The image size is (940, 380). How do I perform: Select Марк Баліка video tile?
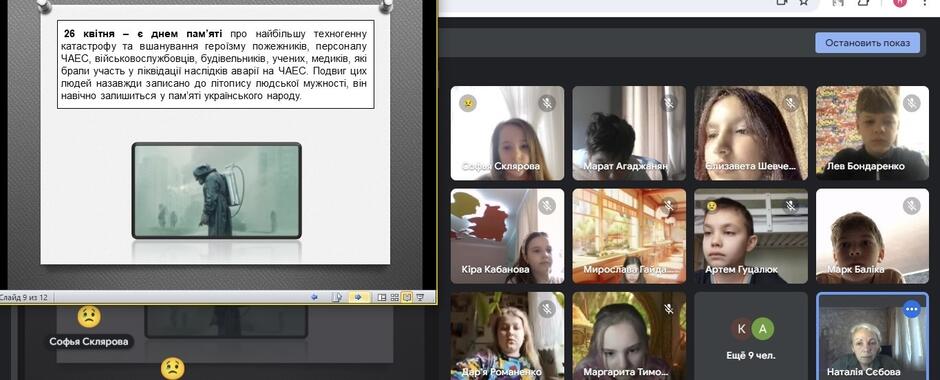click(872, 236)
